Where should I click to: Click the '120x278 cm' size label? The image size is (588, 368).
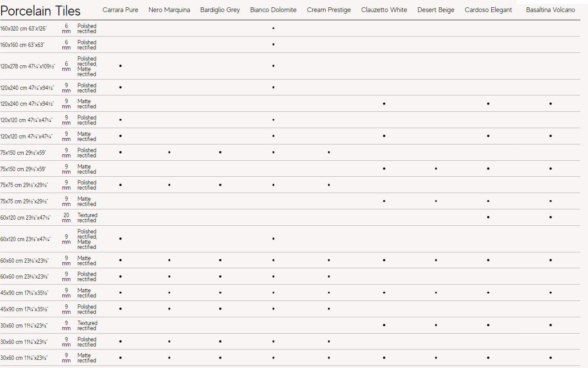(28, 66)
